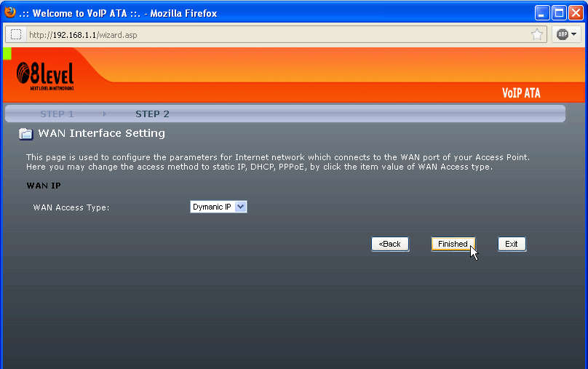Click the WAN Interface Setting heading

pyautogui.click(x=102, y=133)
